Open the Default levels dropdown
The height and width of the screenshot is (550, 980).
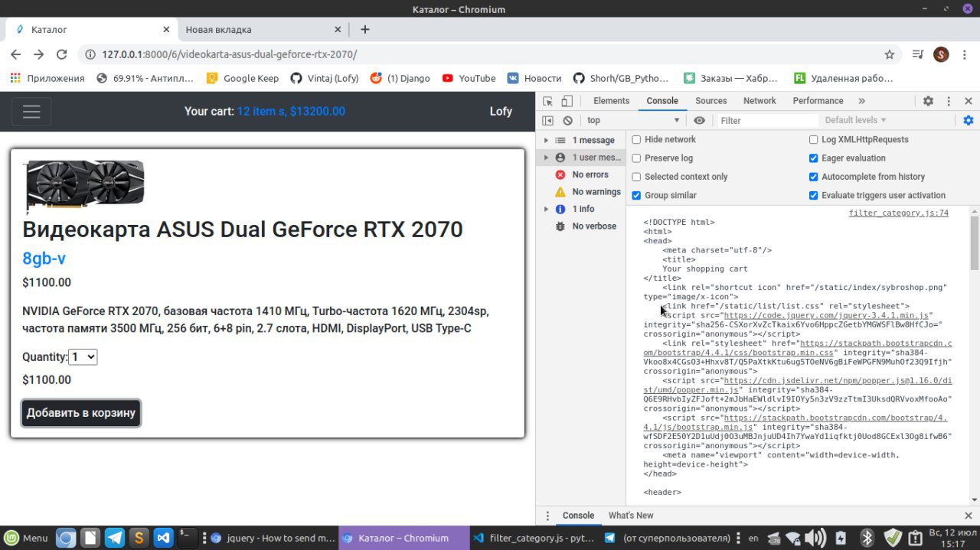(855, 120)
